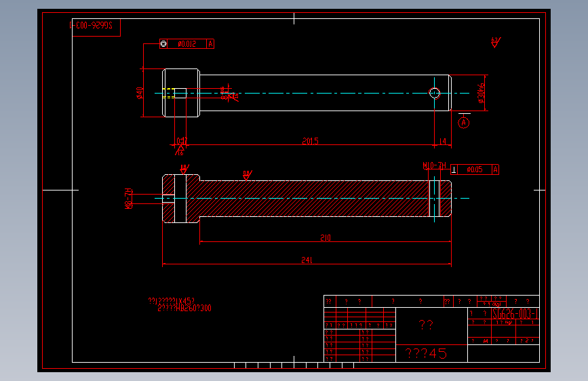The height and width of the screenshot is (381, 588).
Task: Click the technical note containing HB260
Action: tap(184, 308)
